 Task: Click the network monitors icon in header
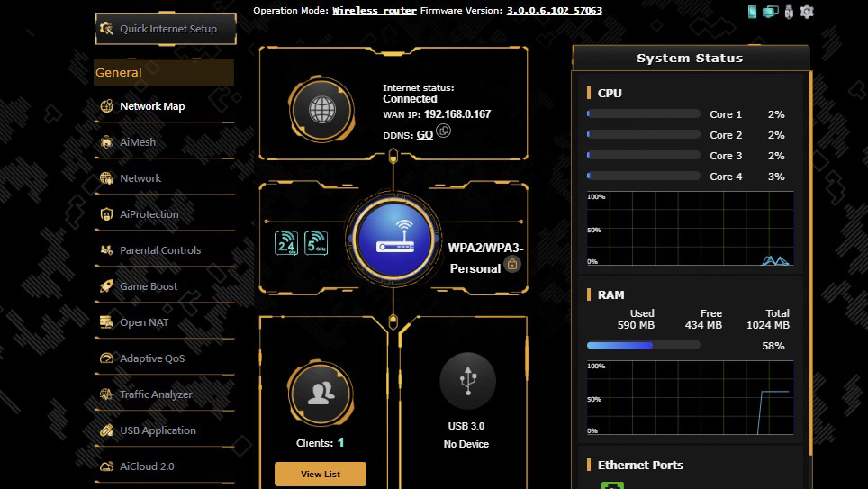pos(770,11)
